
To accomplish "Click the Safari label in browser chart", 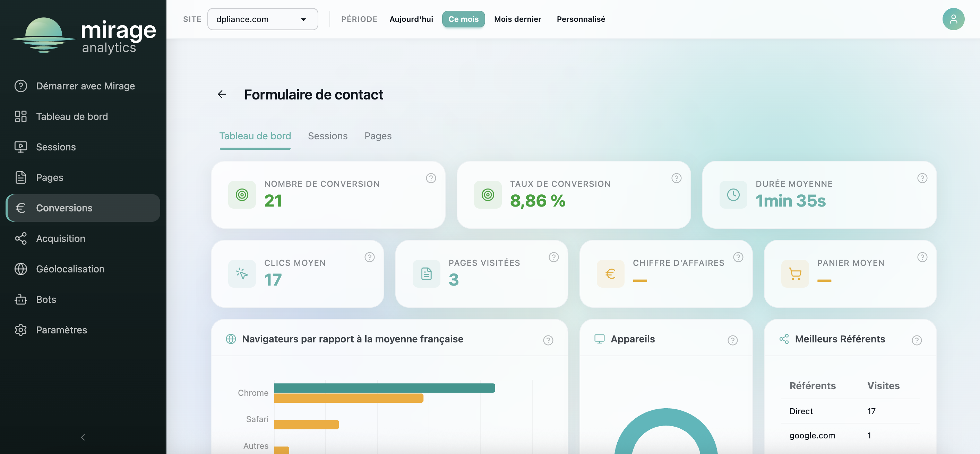I will (x=257, y=419).
